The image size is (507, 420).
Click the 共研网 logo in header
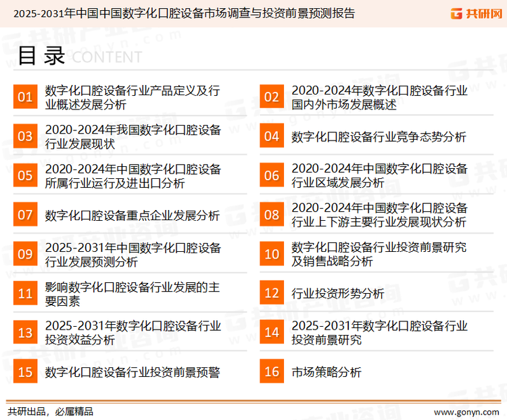tap(477, 14)
